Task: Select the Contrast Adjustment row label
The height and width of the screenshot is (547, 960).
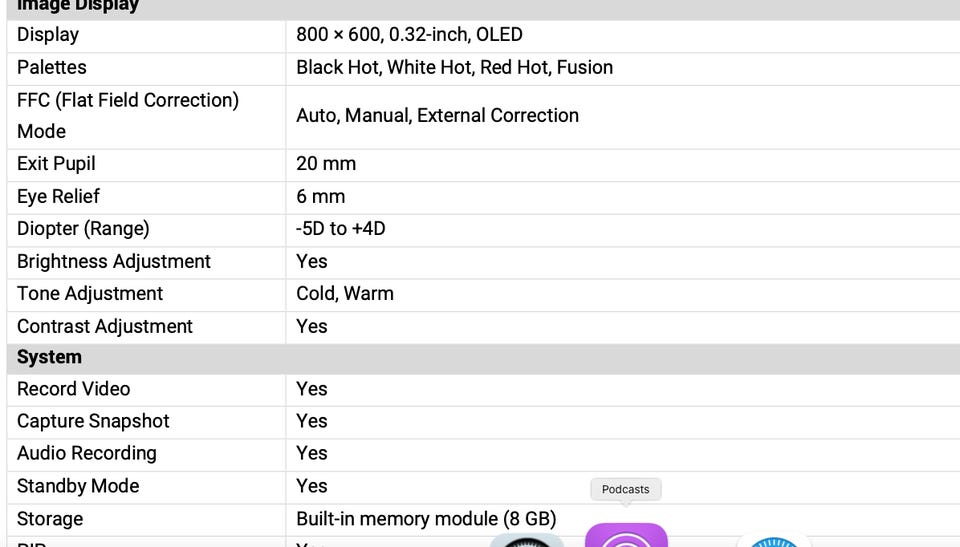Action: 105,327
